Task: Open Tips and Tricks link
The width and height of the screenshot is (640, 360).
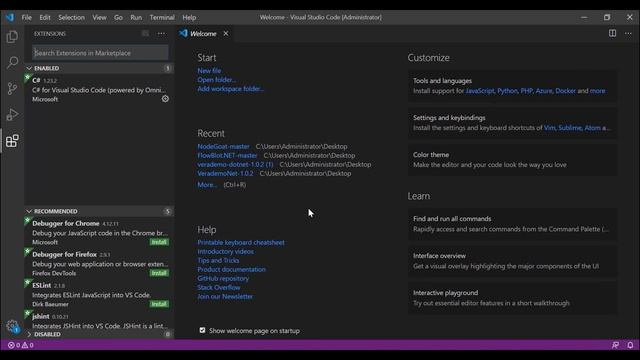Action: [x=218, y=260]
